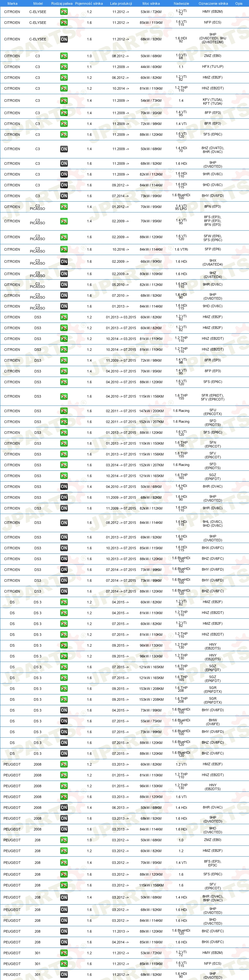Click the 01.2012 -> production date cell
The image size is (249, 980).
tap(120, 207)
